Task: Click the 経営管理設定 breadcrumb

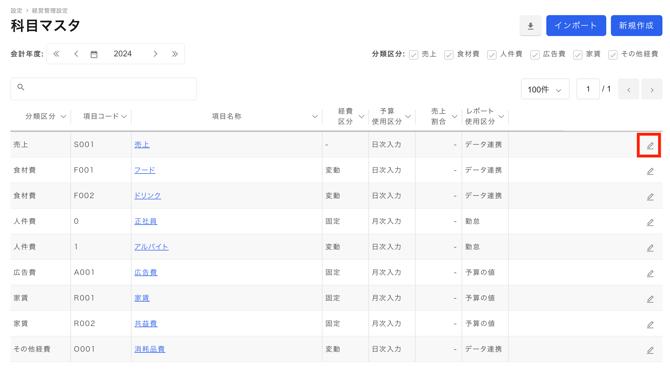Action: pyautogui.click(x=50, y=10)
